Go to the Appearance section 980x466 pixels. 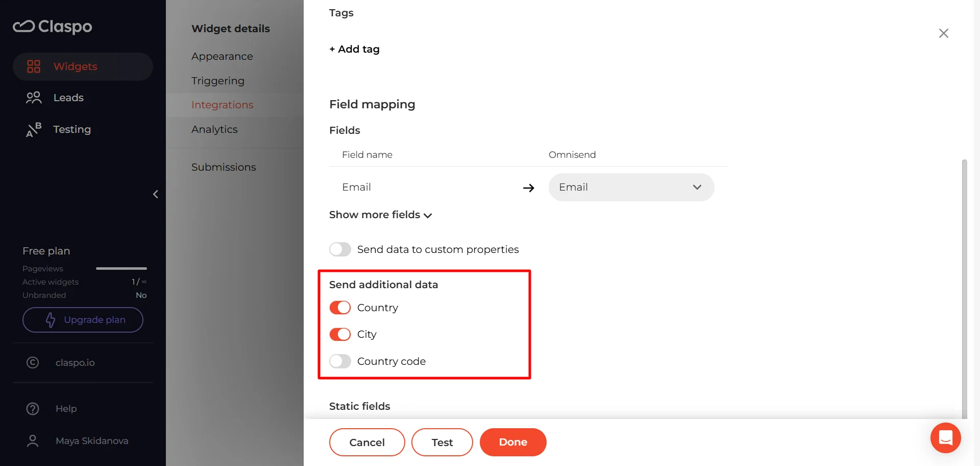[x=222, y=56]
